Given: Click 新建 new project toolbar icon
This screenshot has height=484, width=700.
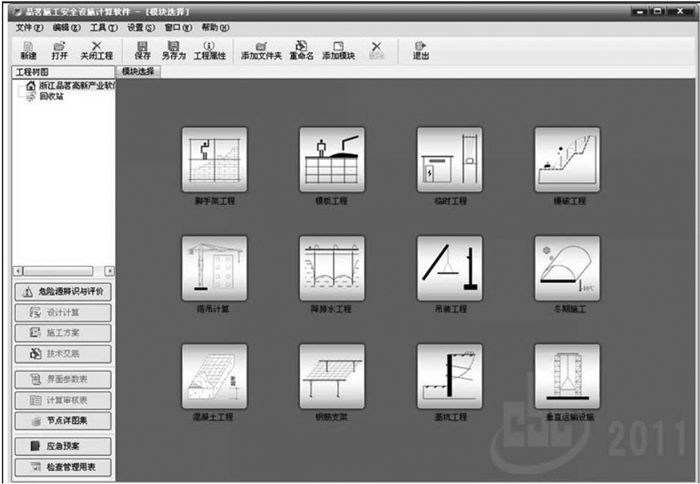Looking at the screenshot, I should tap(28, 50).
